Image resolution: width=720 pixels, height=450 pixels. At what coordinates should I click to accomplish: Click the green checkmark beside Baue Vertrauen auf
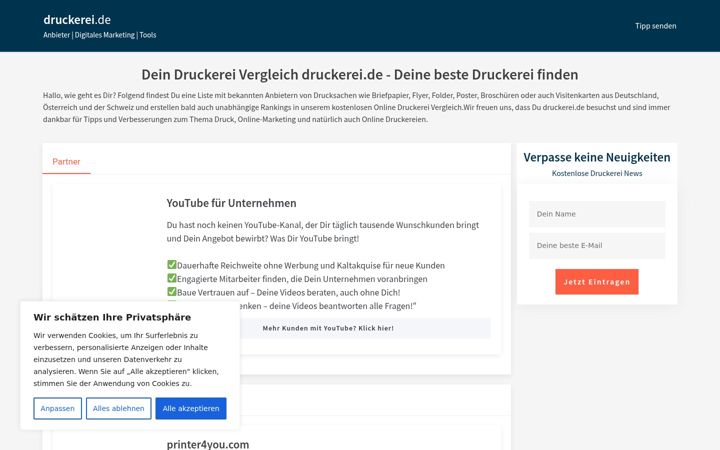coord(171,292)
